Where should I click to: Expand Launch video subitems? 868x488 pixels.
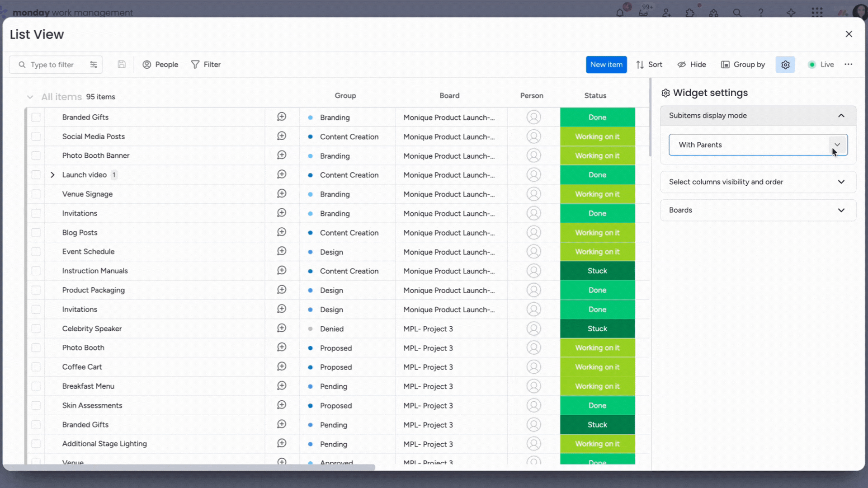pyautogui.click(x=52, y=175)
